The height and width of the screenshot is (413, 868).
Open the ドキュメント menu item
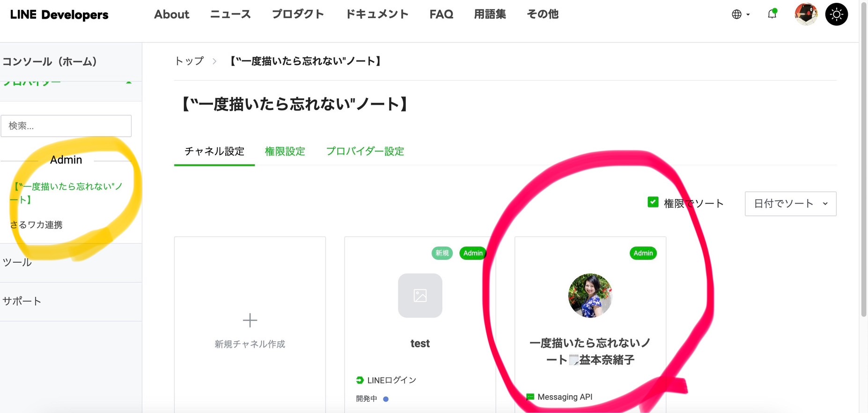[377, 15]
